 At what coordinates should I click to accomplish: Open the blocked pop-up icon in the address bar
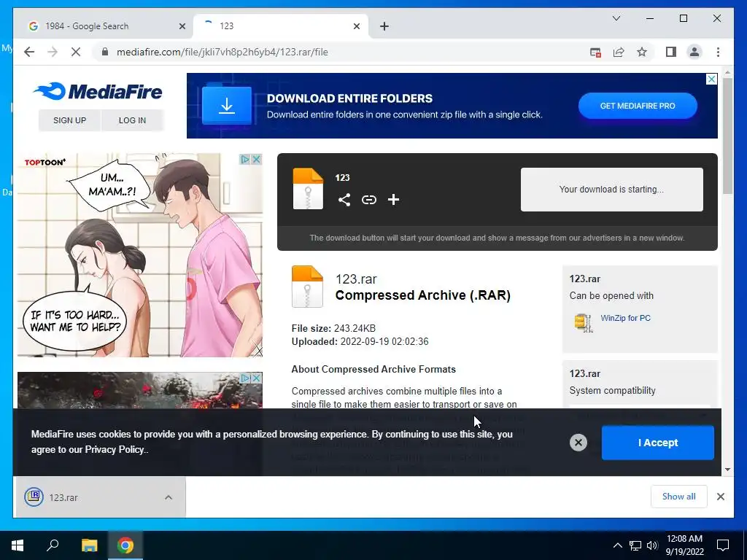pyautogui.click(x=595, y=52)
